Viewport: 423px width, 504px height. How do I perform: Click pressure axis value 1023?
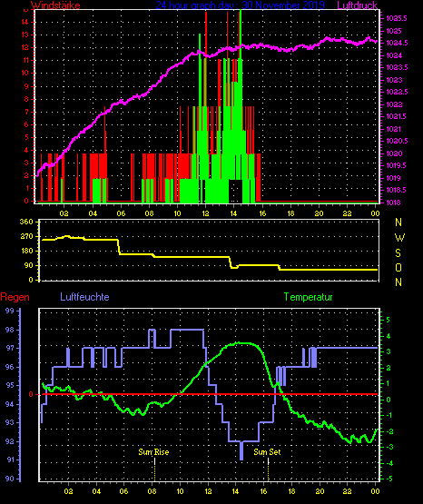(x=394, y=80)
